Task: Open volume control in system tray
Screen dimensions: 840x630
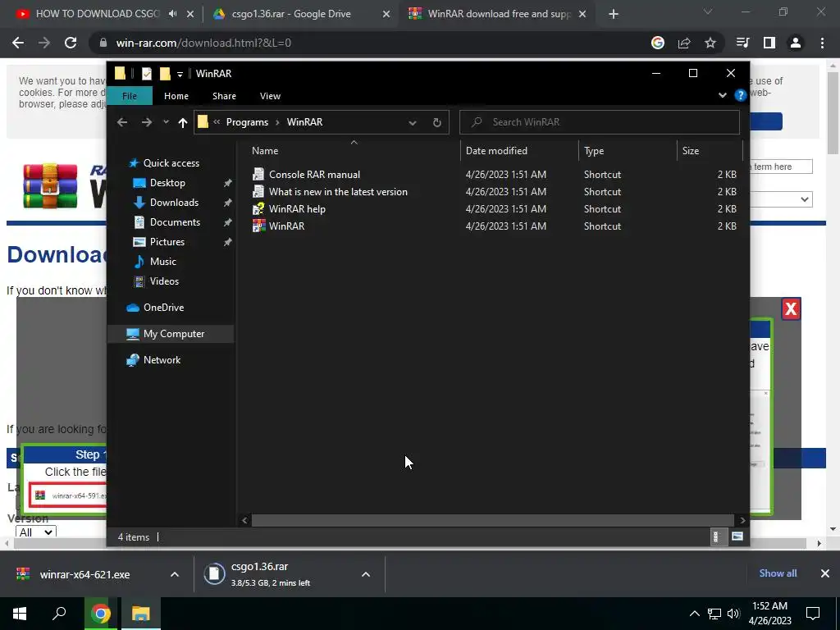Action: (x=733, y=614)
